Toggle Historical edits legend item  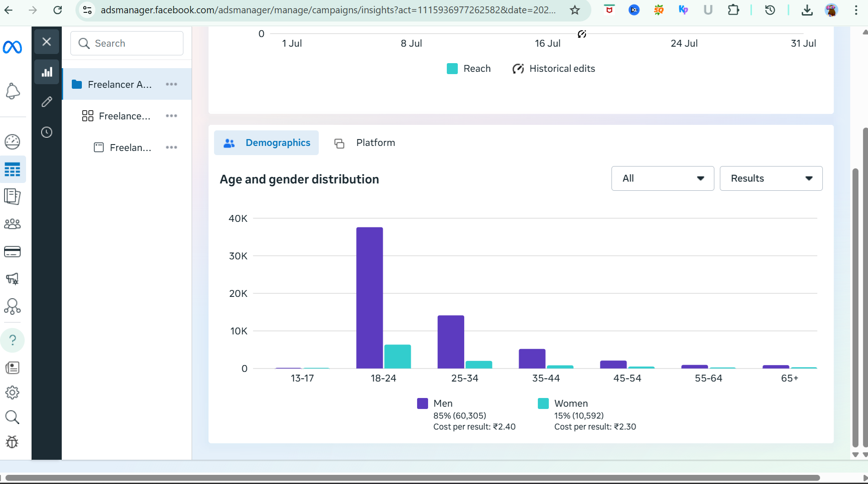554,69
